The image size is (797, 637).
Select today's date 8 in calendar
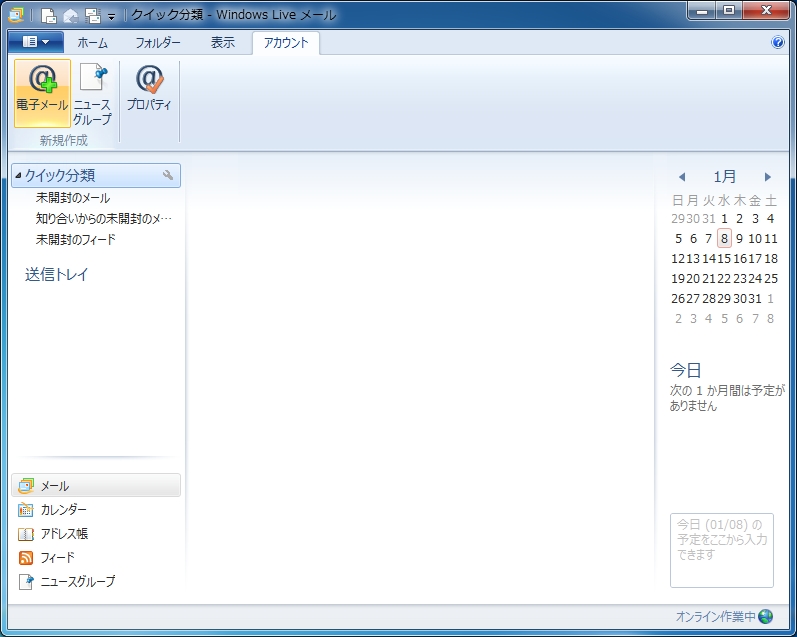coord(724,238)
